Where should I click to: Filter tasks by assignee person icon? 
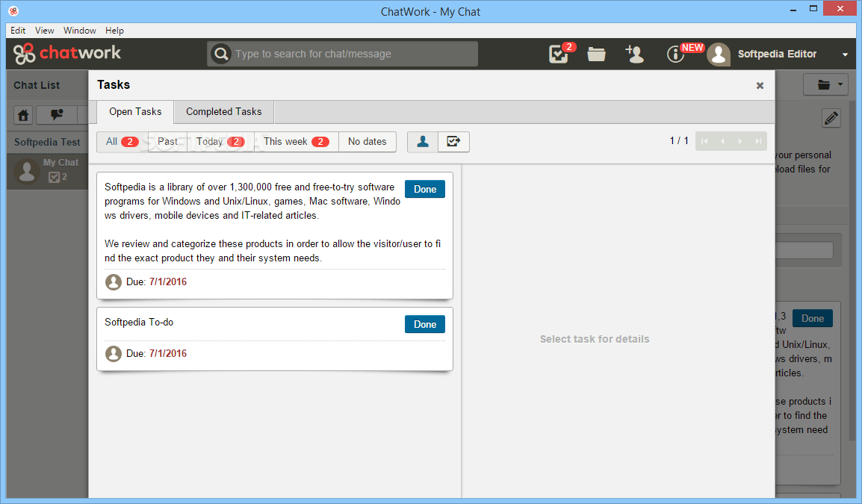tap(422, 142)
